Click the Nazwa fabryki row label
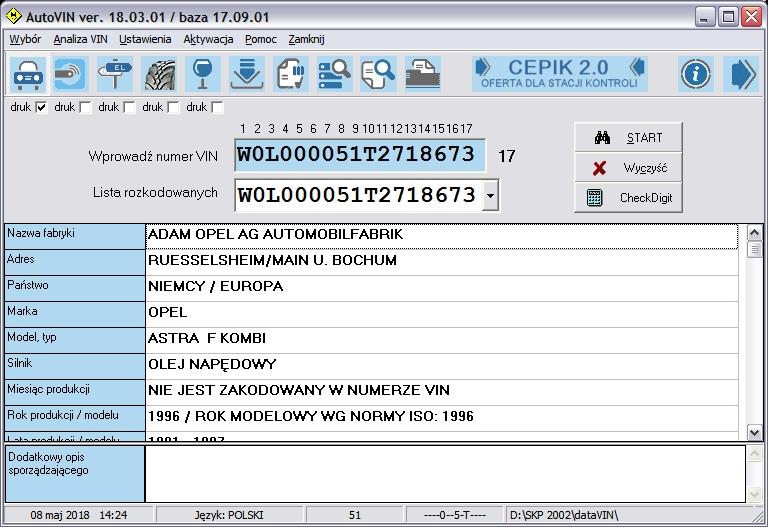 [x=74, y=237]
